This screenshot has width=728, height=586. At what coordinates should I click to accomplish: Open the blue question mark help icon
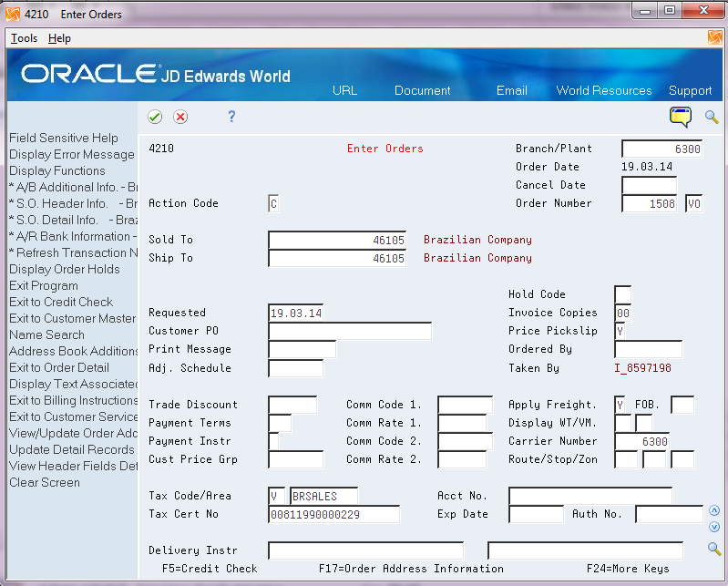(231, 116)
